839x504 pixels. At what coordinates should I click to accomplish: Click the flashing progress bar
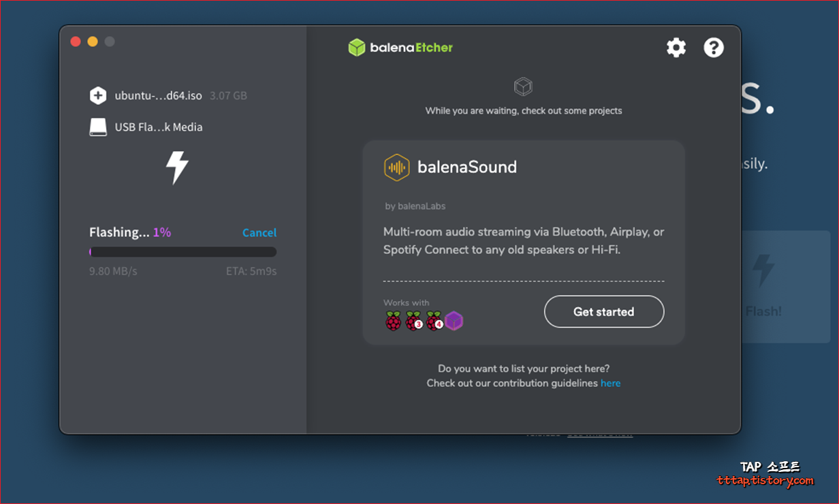(x=183, y=252)
